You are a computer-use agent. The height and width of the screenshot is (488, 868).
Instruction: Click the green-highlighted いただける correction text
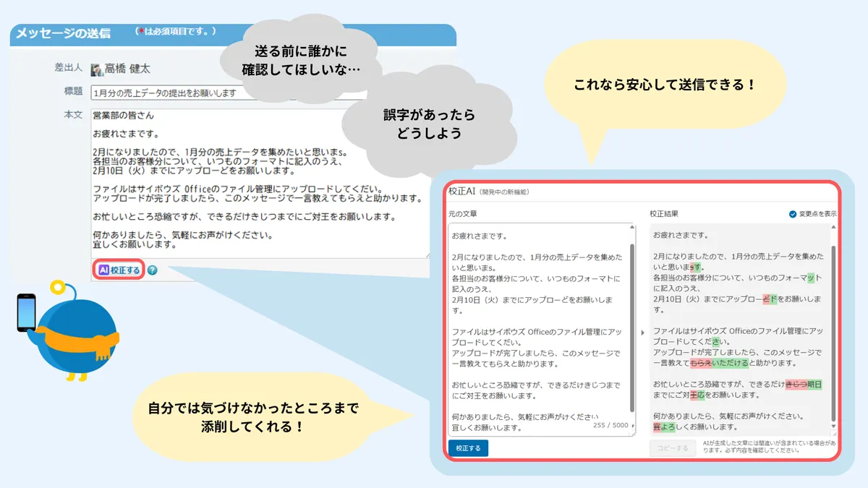tap(729, 362)
